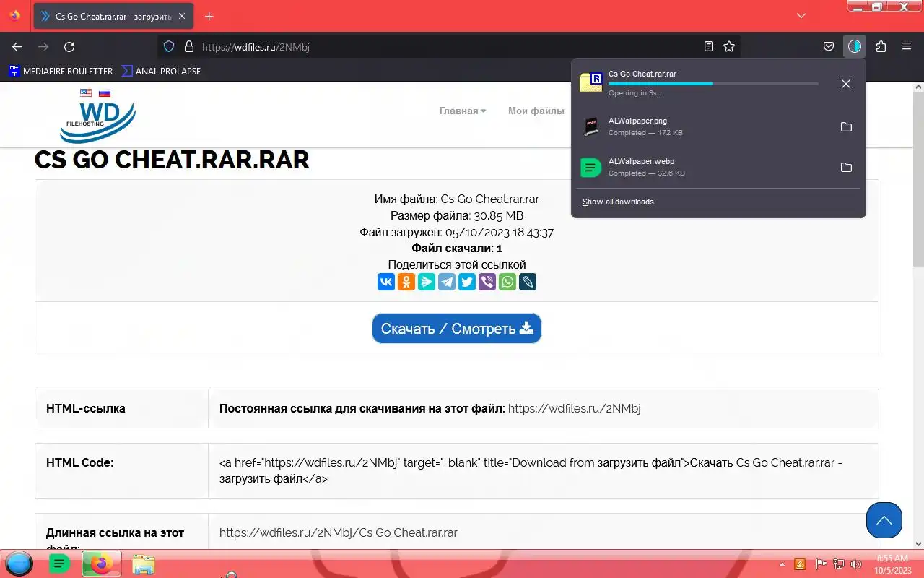Viewport: 924px width, 578px height.
Task: Share via teal paper-plane messenger icon
Action: coord(427,282)
